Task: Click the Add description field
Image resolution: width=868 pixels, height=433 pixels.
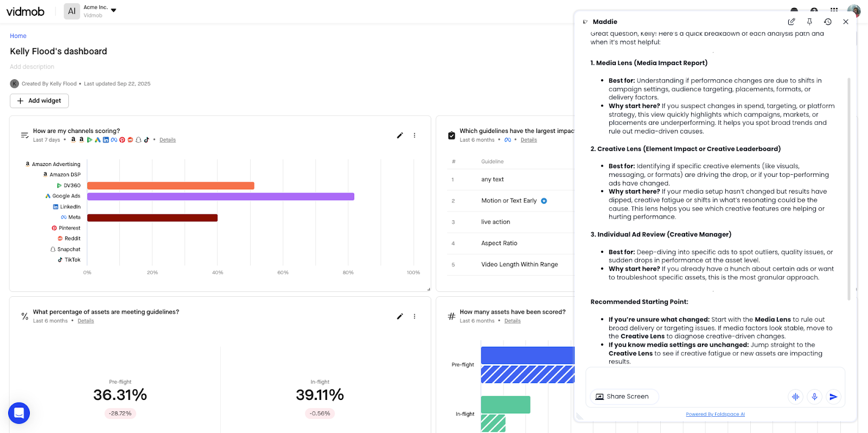Action: 32,67
